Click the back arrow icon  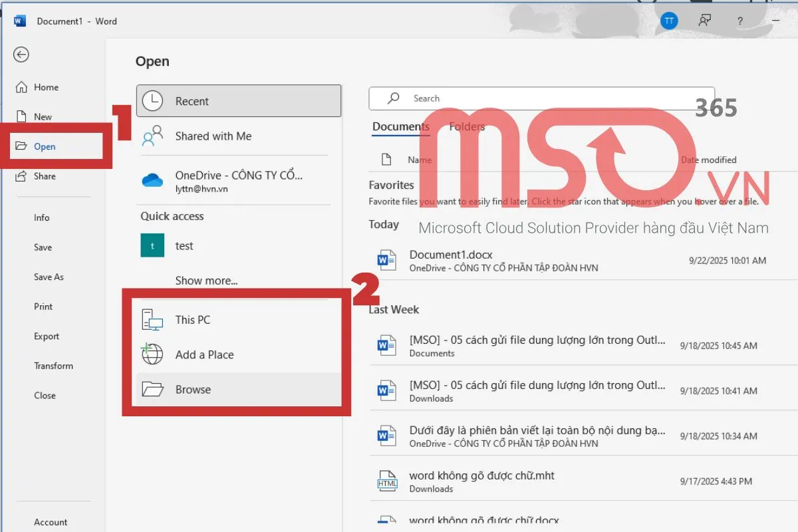click(x=21, y=55)
